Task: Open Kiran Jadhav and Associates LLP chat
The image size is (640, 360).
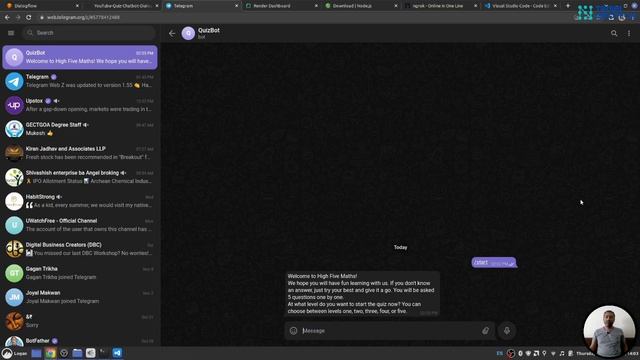Action: 80,153
